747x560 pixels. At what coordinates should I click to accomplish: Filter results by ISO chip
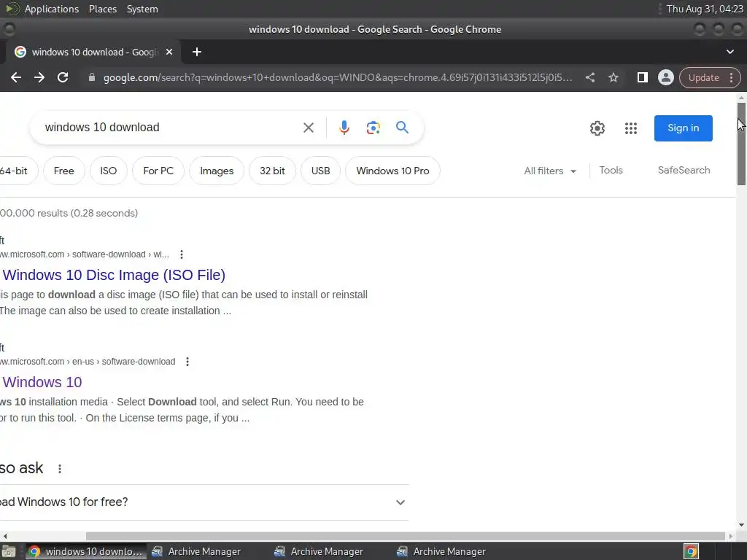point(108,171)
